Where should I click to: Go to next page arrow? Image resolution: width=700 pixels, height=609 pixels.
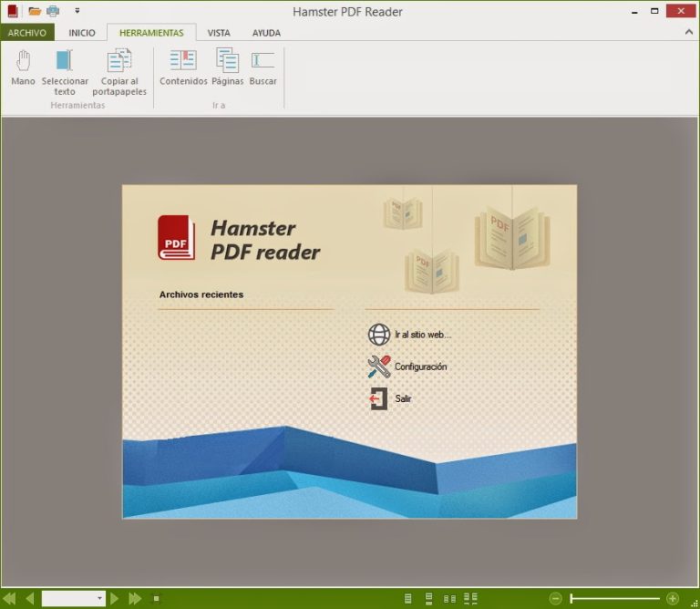[x=114, y=598]
